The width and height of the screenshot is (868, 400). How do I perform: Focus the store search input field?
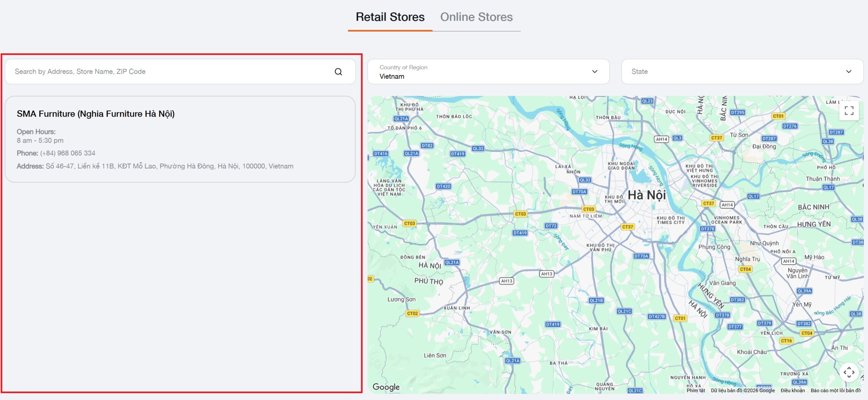(180, 72)
